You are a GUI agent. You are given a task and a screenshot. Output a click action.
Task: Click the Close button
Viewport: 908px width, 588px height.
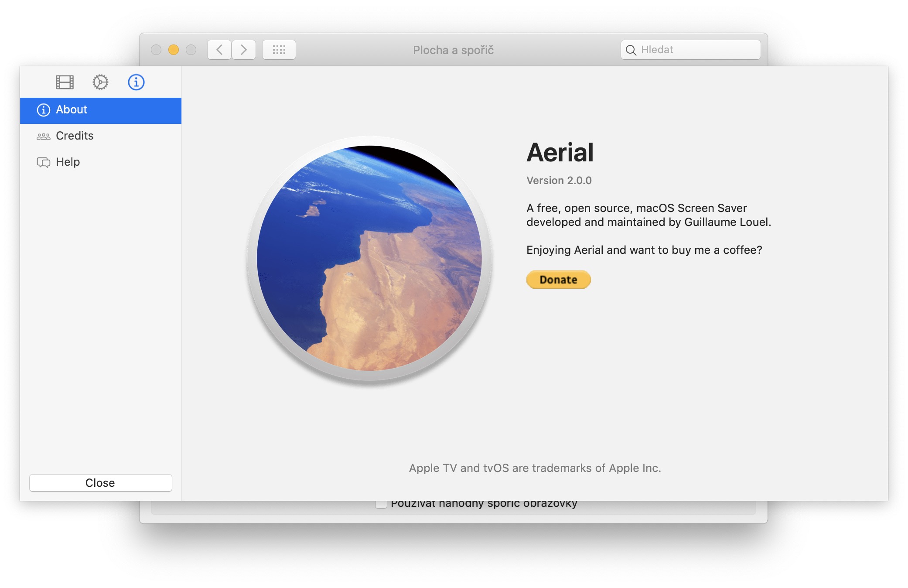point(100,482)
